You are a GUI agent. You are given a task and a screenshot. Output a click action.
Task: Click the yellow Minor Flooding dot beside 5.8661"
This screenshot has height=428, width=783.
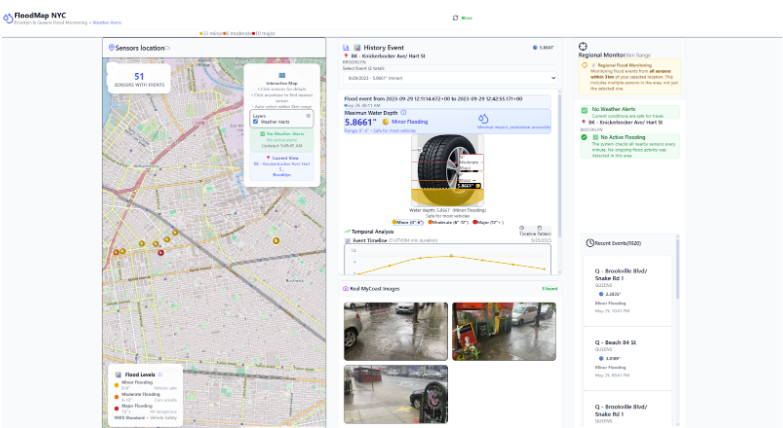tap(386, 122)
